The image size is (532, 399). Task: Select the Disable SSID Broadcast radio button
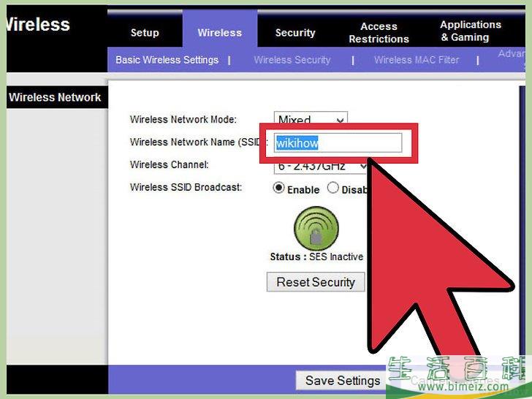[x=333, y=189]
